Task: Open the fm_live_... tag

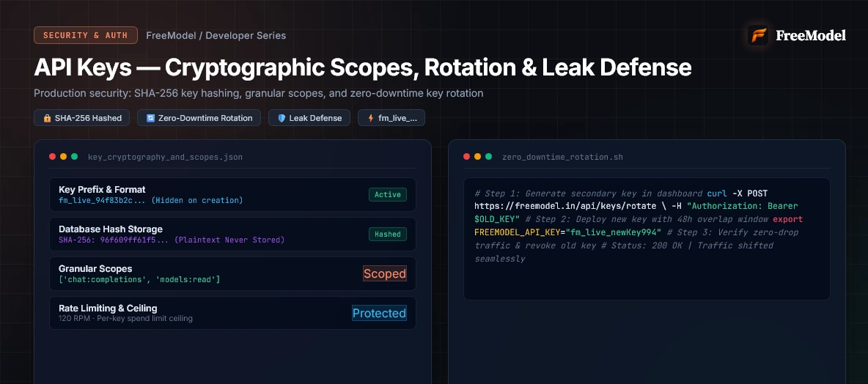Action: (x=391, y=118)
